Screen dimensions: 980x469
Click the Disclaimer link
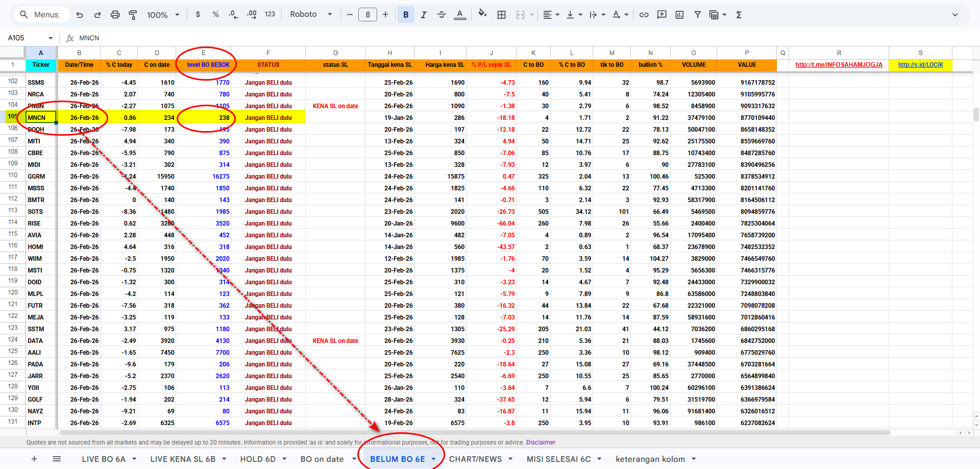(541, 442)
